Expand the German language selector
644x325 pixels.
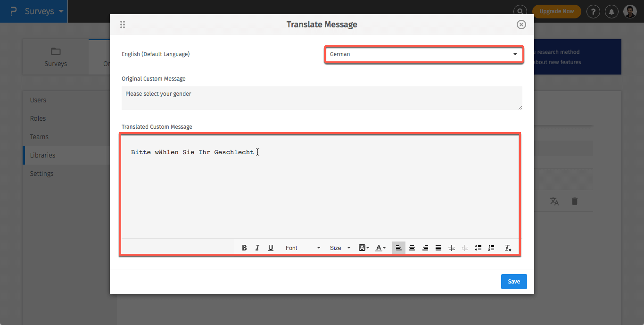423,54
